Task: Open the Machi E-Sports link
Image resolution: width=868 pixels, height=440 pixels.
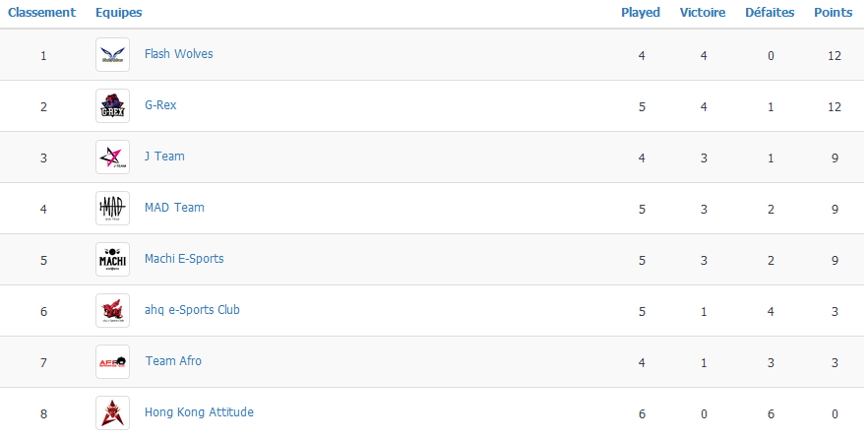Action: point(184,259)
